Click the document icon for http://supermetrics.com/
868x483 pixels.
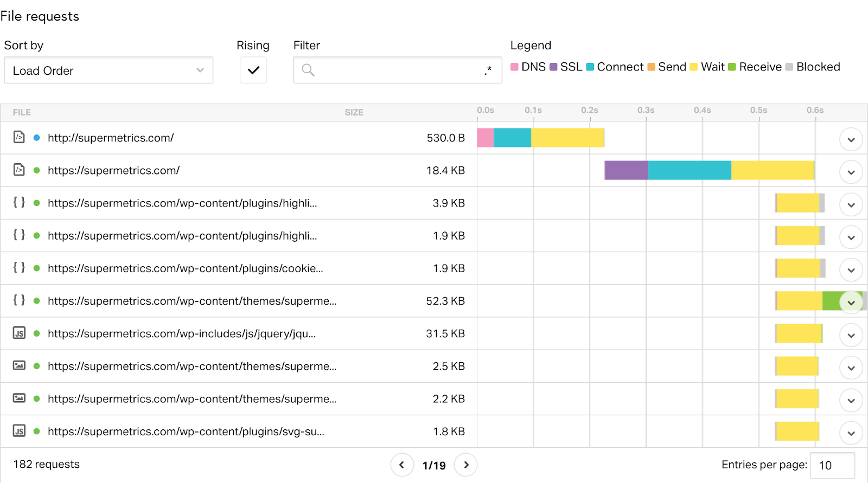[x=19, y=137]
